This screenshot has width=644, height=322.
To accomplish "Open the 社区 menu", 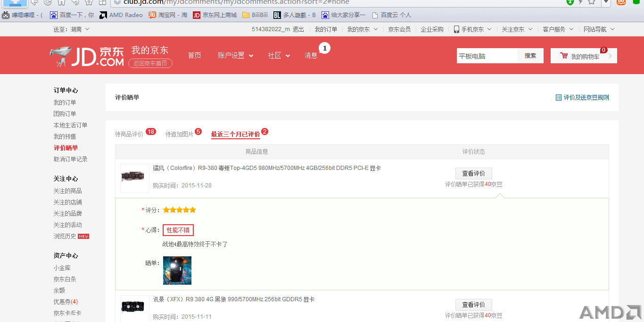I will tap(279, 56).
